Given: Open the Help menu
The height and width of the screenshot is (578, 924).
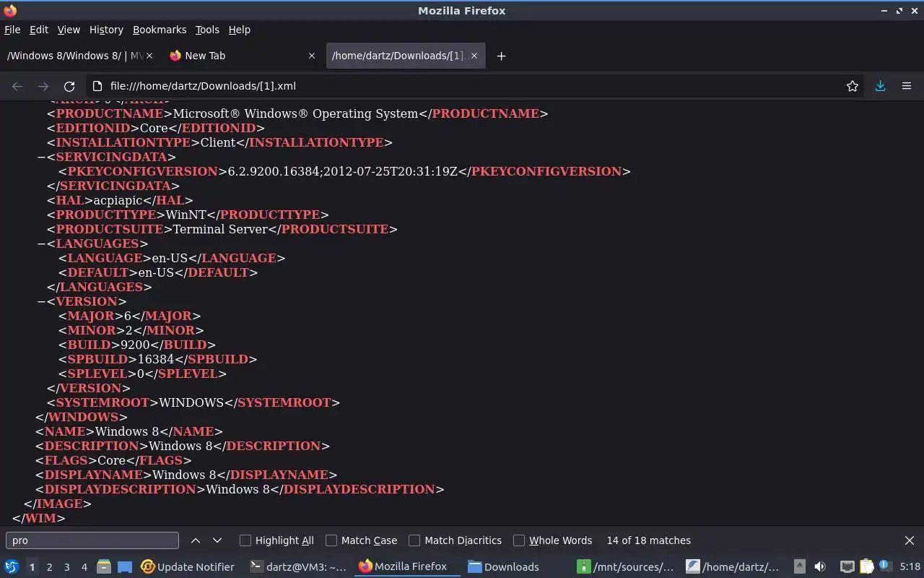Looking at the screenshot, I should pyautogui.click(x=240, y=30).
